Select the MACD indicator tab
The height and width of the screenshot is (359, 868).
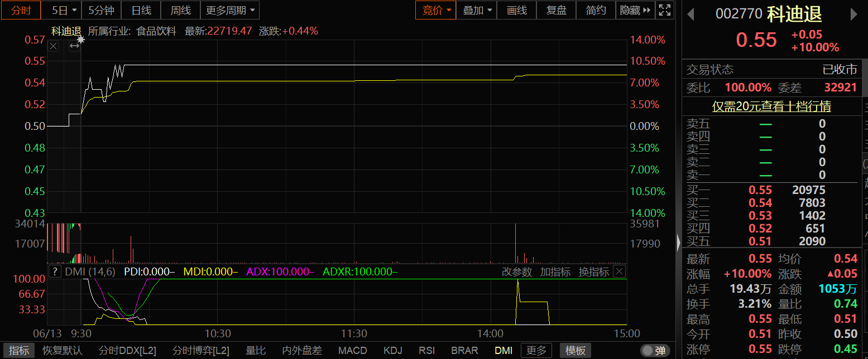click(352, 351)
